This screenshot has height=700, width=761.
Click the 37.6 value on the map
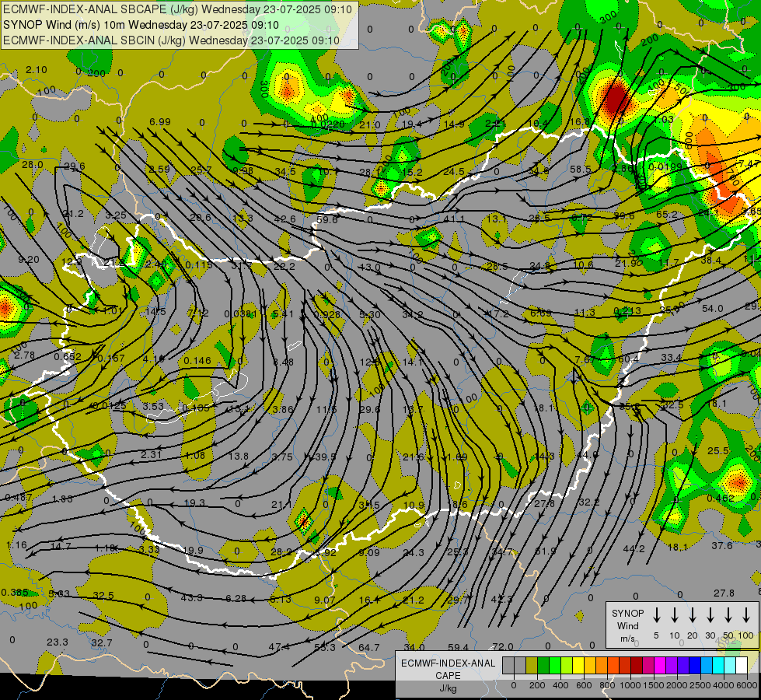[x=721, y=545]
